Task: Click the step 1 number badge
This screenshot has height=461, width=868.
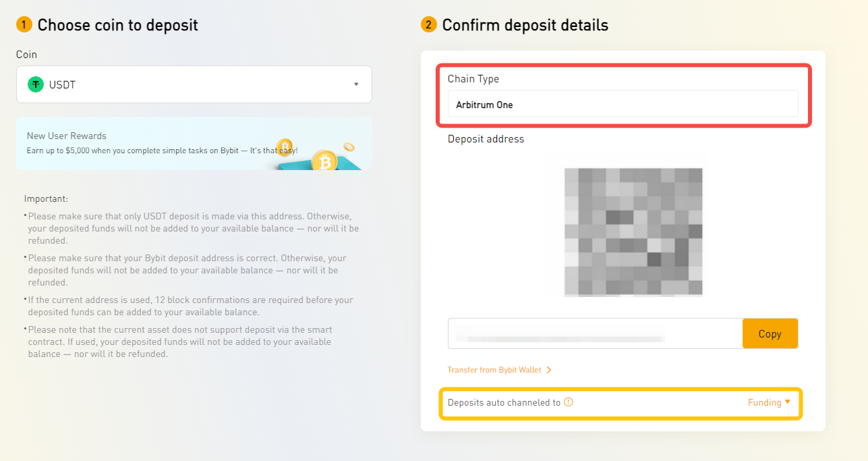Action: click(24, 25)
